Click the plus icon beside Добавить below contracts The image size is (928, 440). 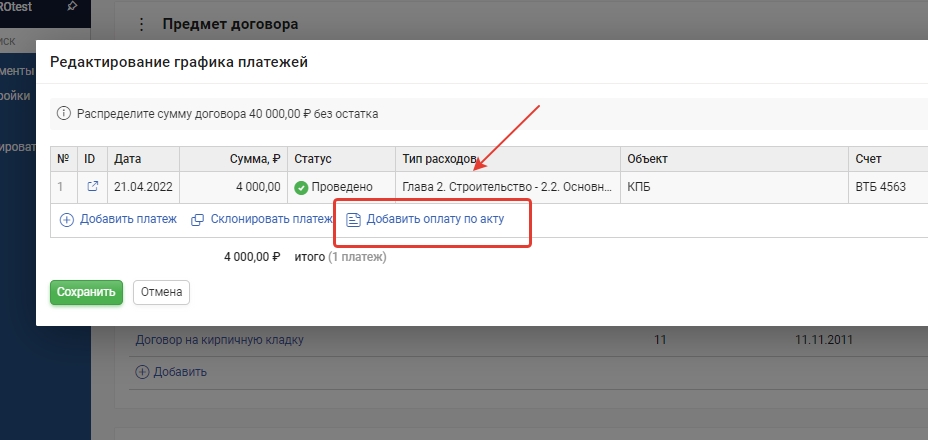tap(141, 372)
